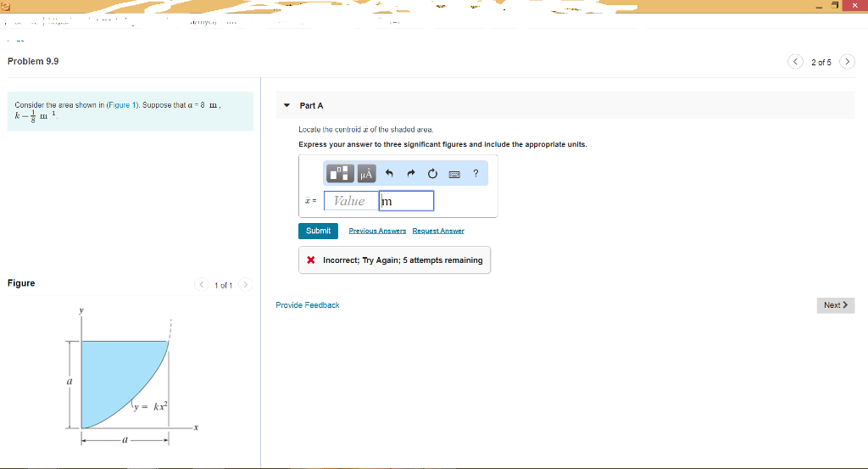Click the Value input field
This screenshot has height=469, width=868.
pyautogui.click(x=352, y=201)
